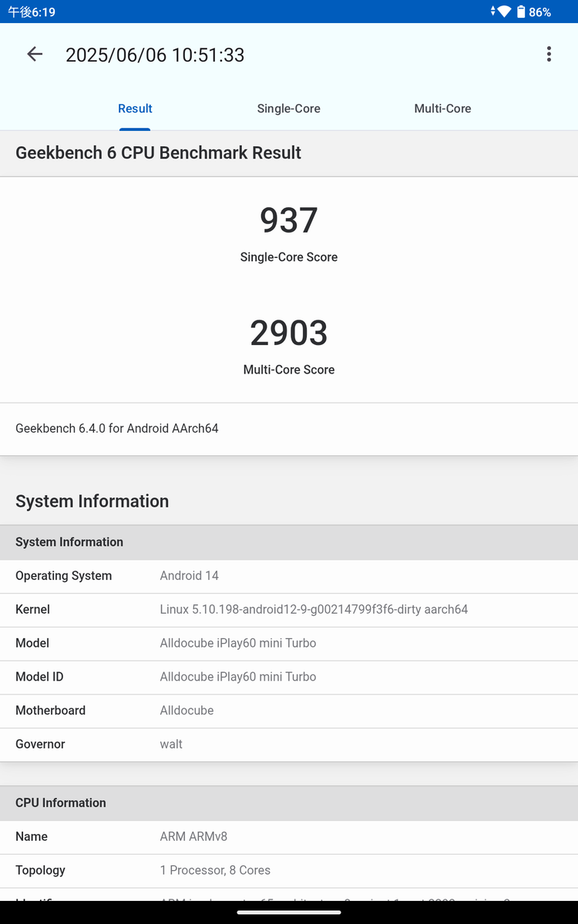This screenshot has width=578, height=924.
Task: Tap the Model row label
Action: coord(32,643)
